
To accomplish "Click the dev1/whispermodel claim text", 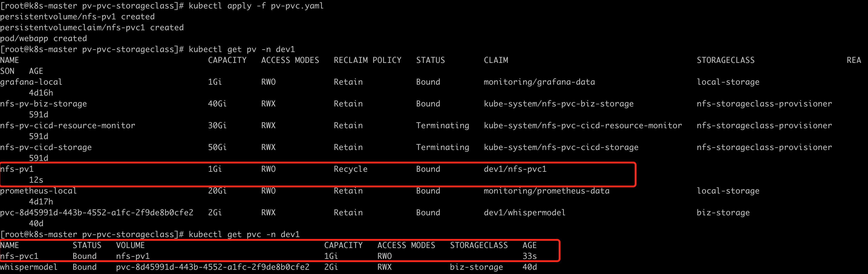I will coord(525,213).
